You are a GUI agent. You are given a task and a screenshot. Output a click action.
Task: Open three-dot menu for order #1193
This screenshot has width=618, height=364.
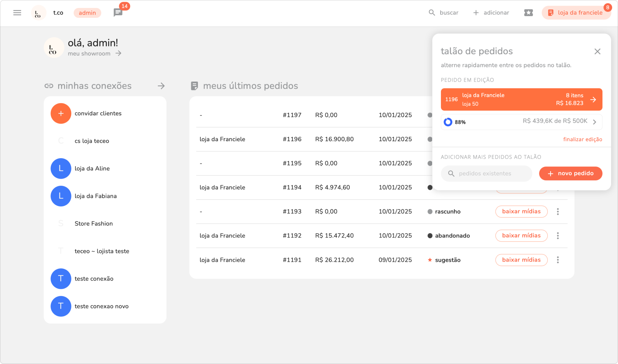pos(557,211)
